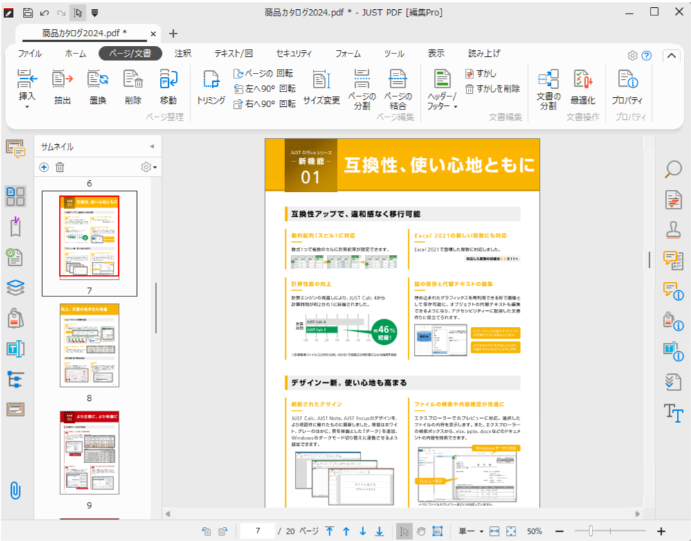This screenshot has height=541, width=691.
Task: Go to the first page arrow
Action: 330,531
